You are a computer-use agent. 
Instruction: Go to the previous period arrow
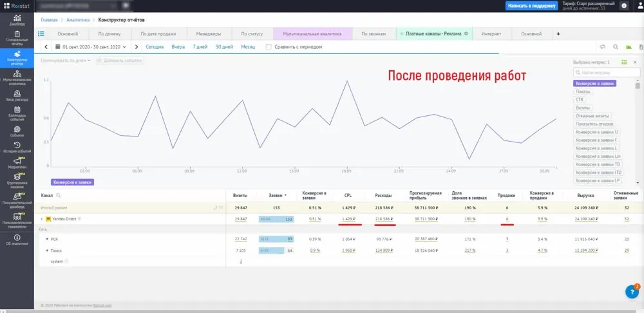pyautogui.click(x=46, y=47)
